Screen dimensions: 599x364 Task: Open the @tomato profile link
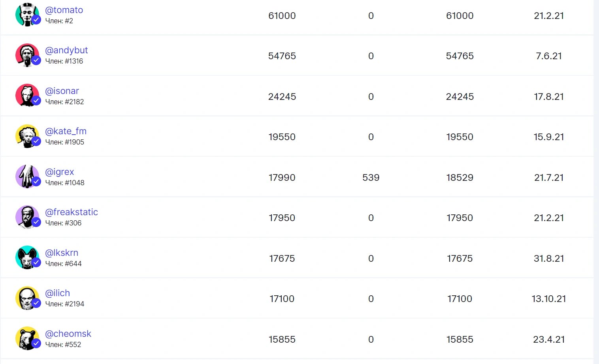64,10
